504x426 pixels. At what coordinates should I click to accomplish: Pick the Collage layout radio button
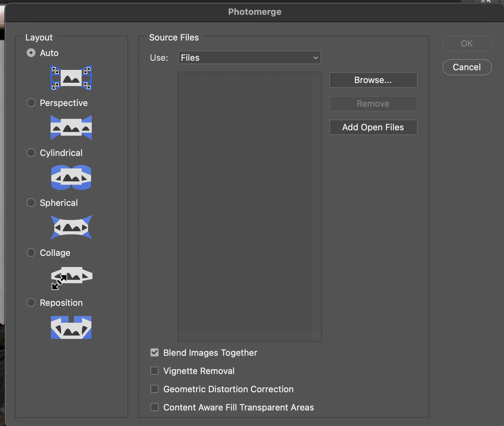pyautogui.click(x=31, y=252)
